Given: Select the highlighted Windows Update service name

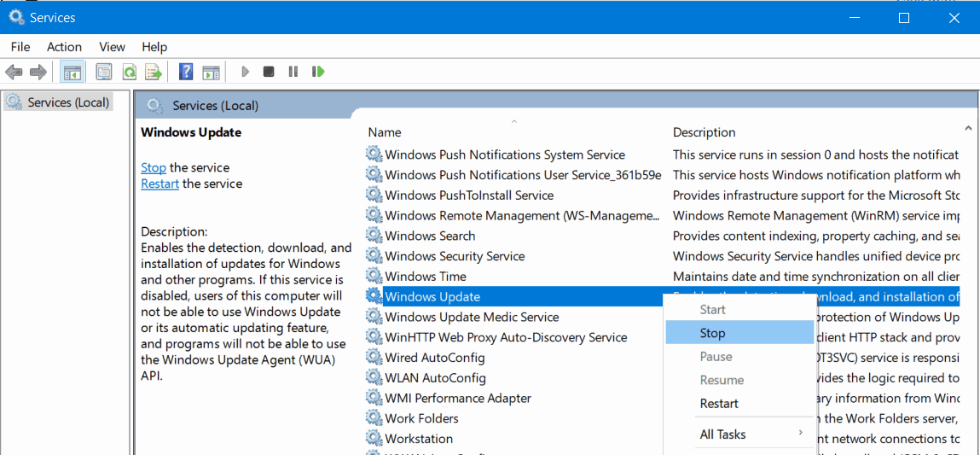Looking at the screenshot, I should coord(432,297).
